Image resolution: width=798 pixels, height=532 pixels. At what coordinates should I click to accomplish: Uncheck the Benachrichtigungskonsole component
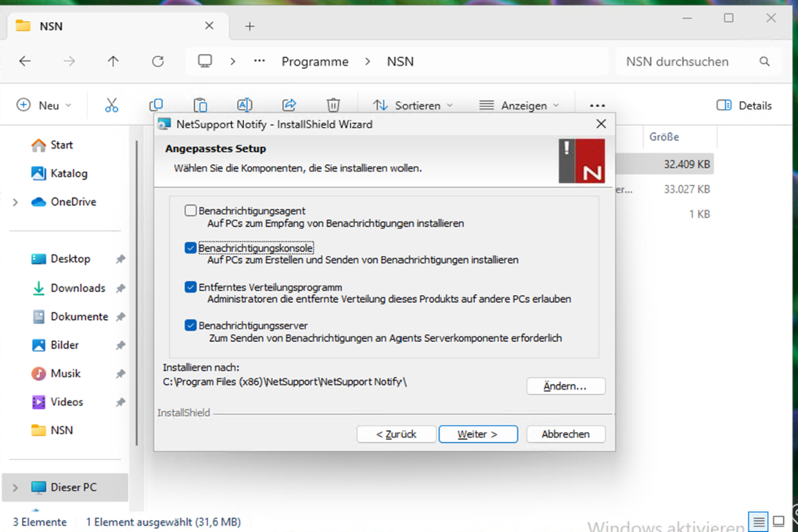click(x=191, y=248)
